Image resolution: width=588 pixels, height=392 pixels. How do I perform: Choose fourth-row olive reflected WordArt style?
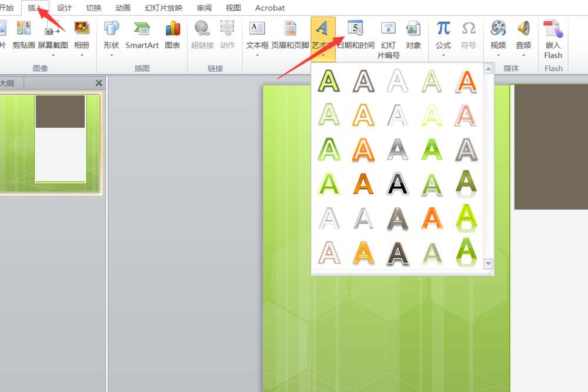tap(466, 184)
